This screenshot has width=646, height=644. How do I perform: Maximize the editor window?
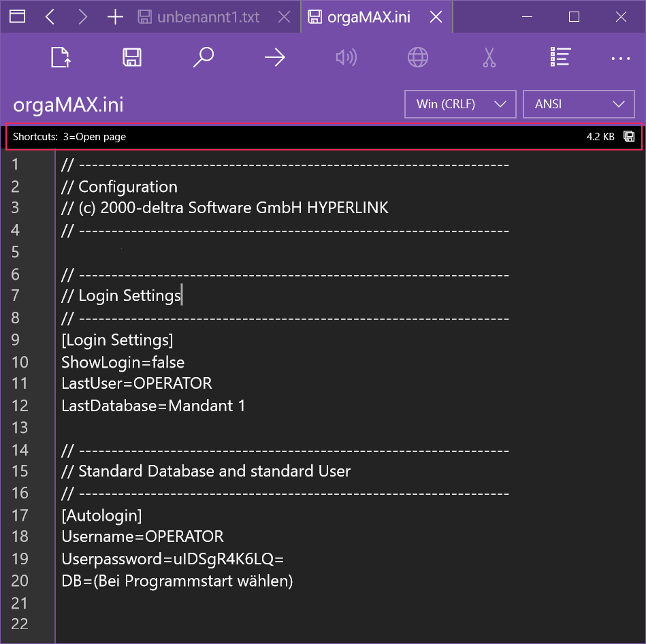pyautogui.click(x=574, y=17)
